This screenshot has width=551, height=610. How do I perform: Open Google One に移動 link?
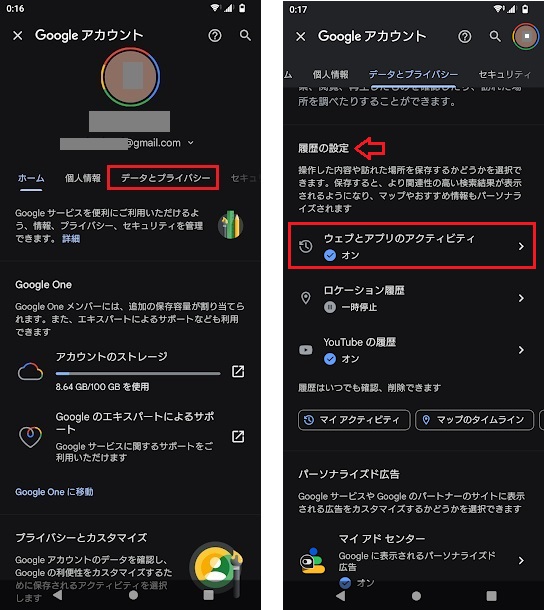point(54,492)
